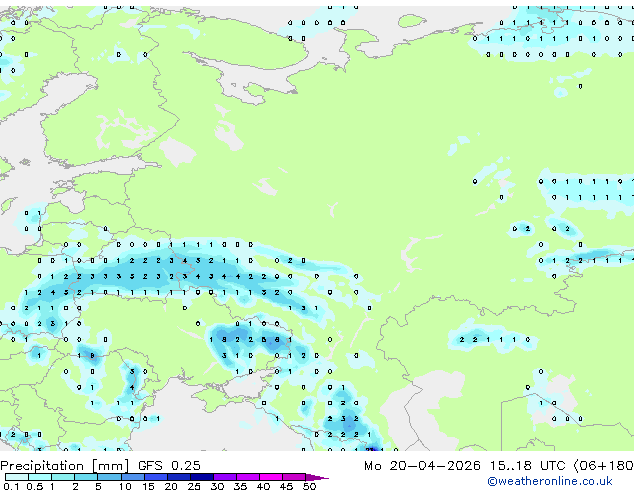Click the '[mm]' unit label
Viewport: 634px width, 490px height.
[110, 466]
